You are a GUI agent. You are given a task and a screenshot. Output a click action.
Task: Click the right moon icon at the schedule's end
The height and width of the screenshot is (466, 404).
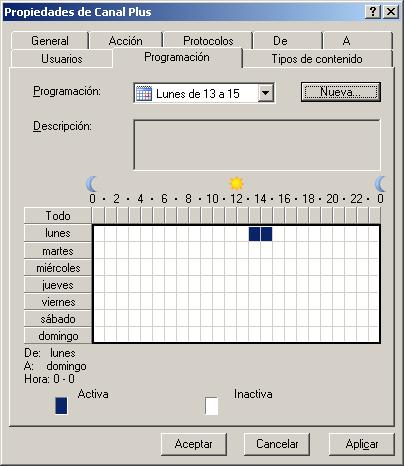coord(380,184)
